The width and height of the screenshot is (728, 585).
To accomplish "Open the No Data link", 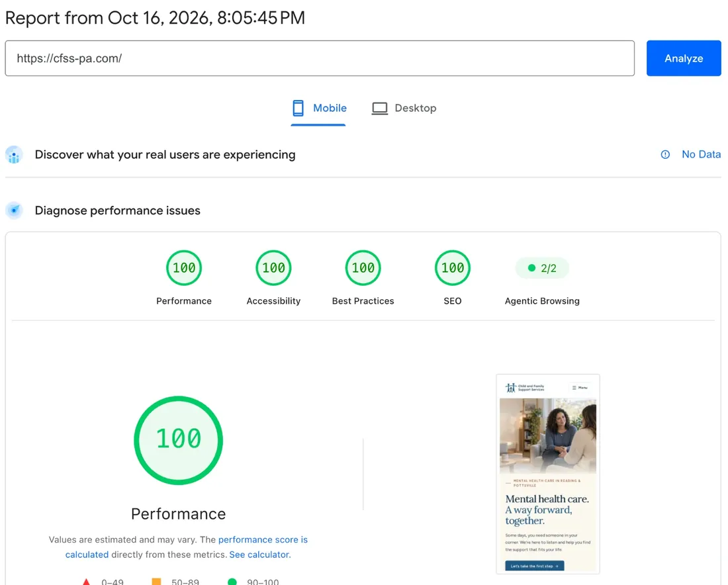I will [x=701, y=154].
